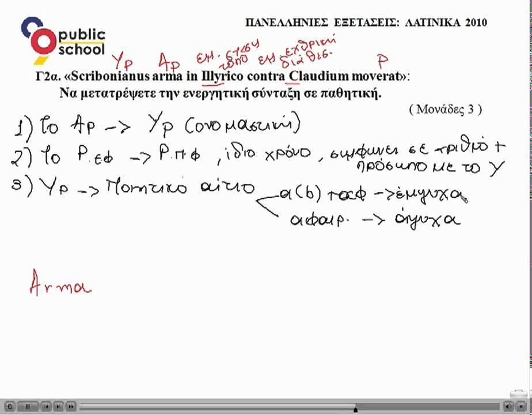Pause the video playback
Viewport: 532px width, 415px height.
(28, 406)
